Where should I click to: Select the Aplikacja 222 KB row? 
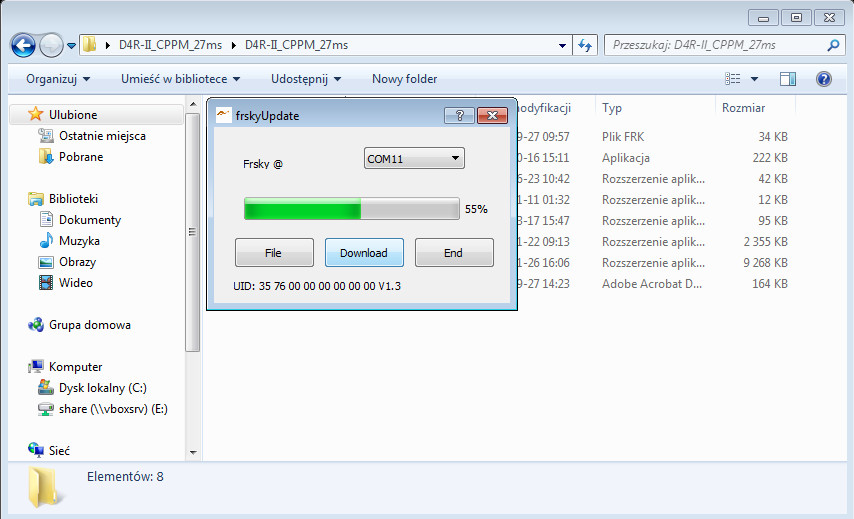pos(652,158)
